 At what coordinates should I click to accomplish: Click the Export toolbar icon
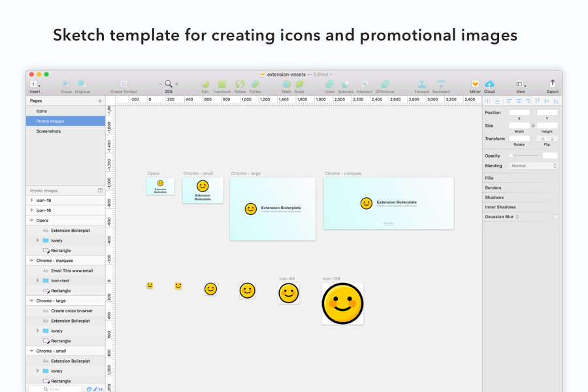point(552,84)
